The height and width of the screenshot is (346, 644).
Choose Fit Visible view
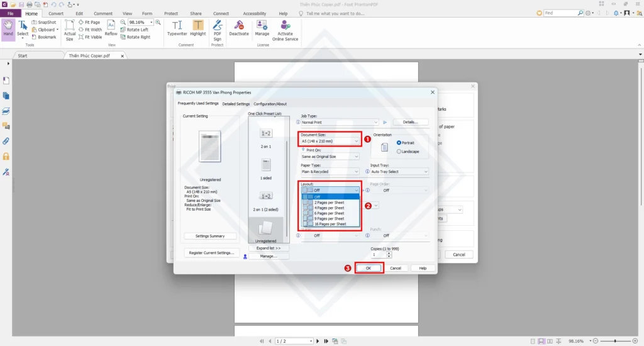click(x=90, y=37)
